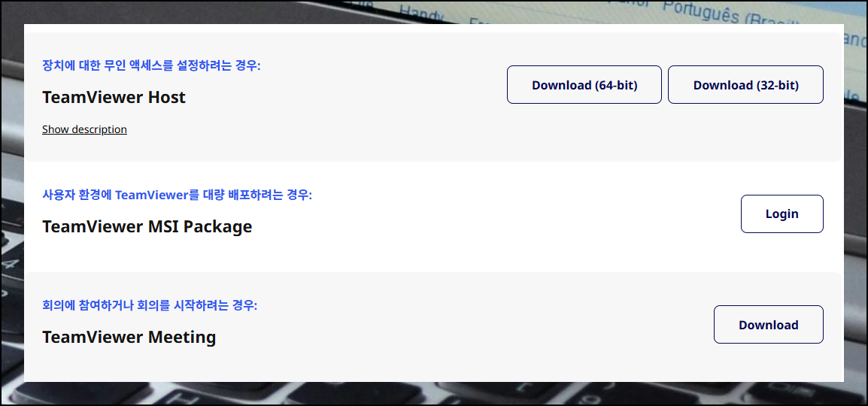
Task: Download TeamViewer Meeting
Action: coord(769,325)
